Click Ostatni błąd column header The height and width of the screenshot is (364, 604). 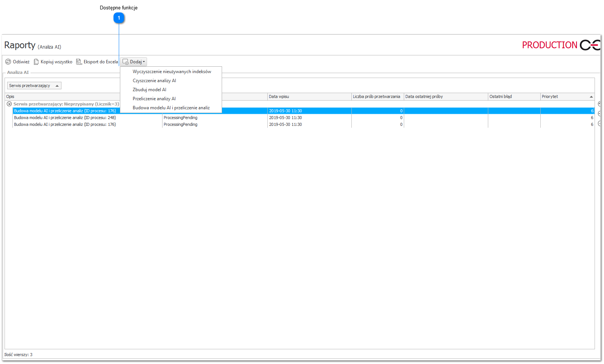tap(514, 96)
